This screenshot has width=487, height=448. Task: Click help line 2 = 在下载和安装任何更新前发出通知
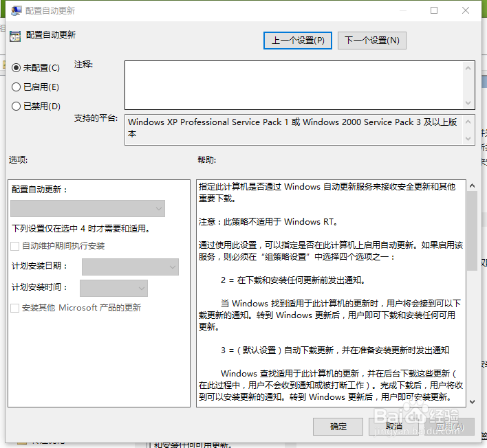click(293, 280)
